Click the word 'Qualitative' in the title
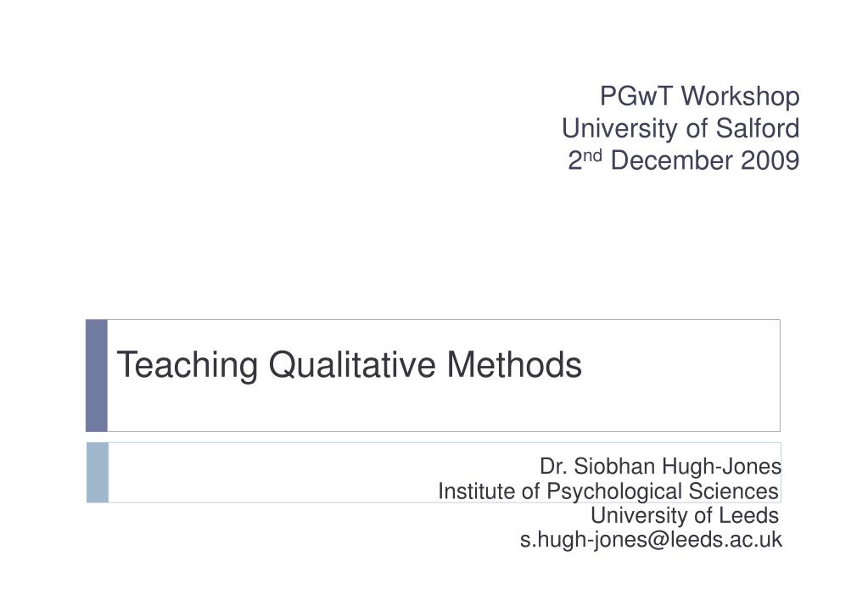868x601 pixels. click(x=352, y=365)
